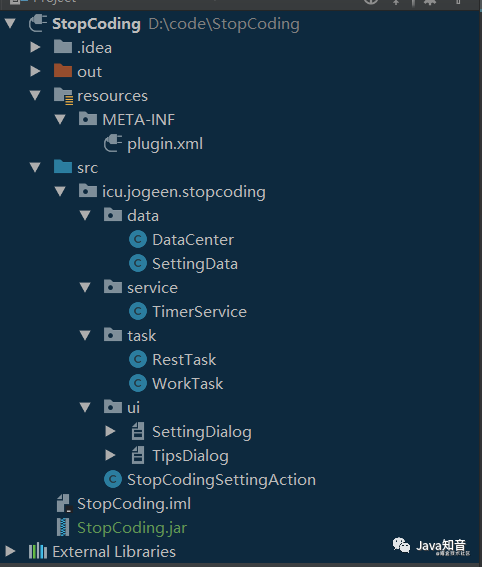The width and height of the screenshot is (482, 567).
Task: Collapse the task package arrow
Action: (85, 335)
